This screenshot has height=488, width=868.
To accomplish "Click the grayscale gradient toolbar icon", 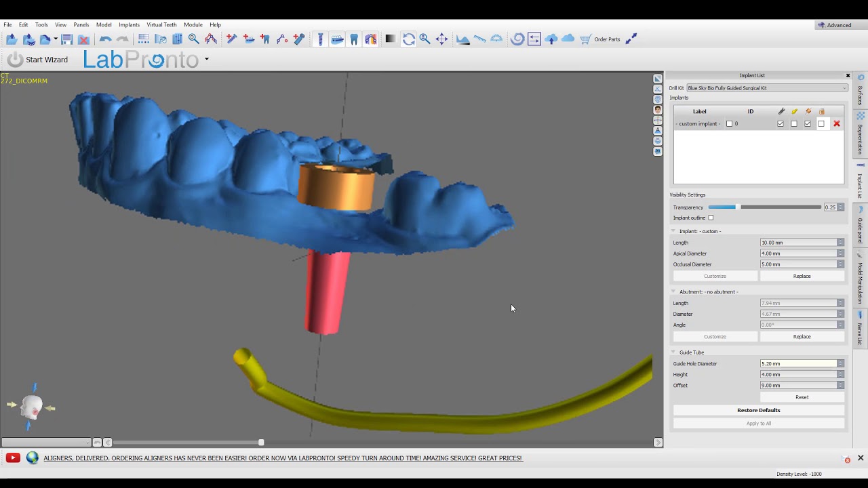I will [391, 39].
